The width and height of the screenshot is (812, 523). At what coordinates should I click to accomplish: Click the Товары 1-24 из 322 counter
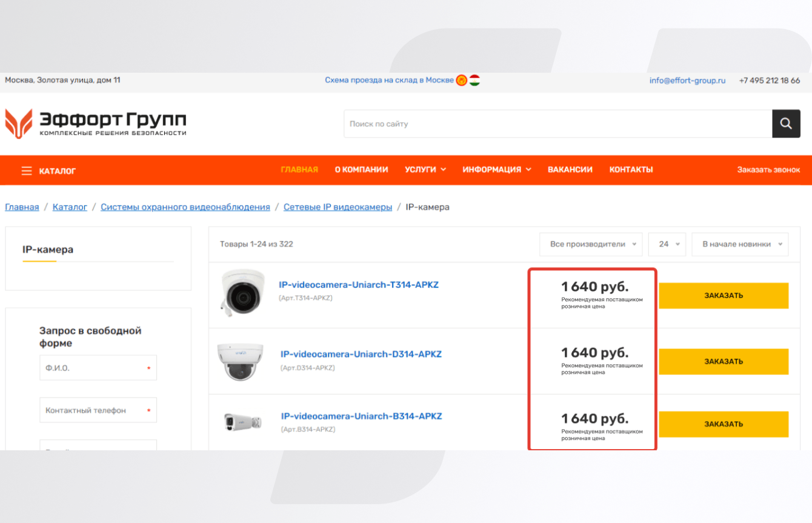256,244
